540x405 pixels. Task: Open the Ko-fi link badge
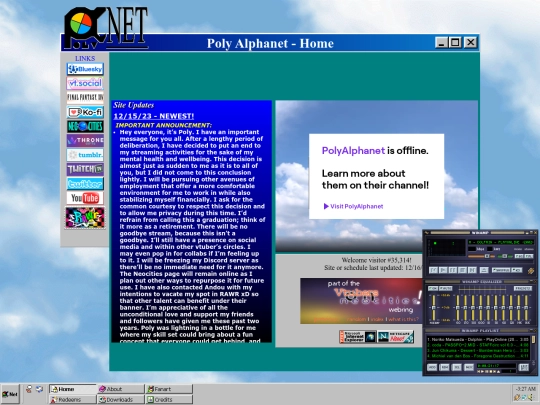pyautogui.click(x=85, y=112)
